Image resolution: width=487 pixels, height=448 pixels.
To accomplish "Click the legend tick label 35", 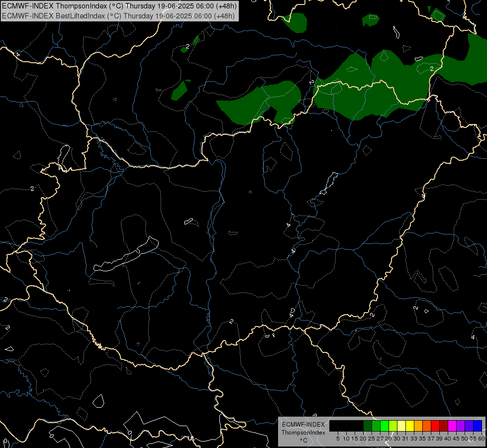I will coord(423,439).
